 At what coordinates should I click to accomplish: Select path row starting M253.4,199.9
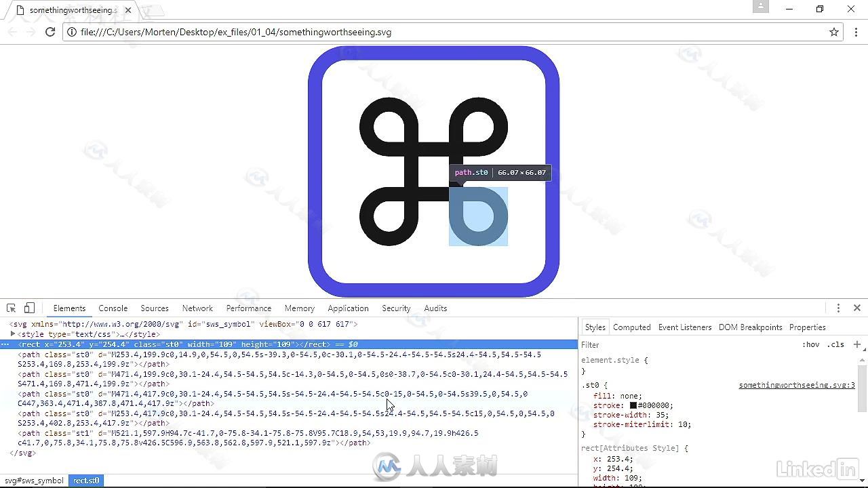pos(289,359)
